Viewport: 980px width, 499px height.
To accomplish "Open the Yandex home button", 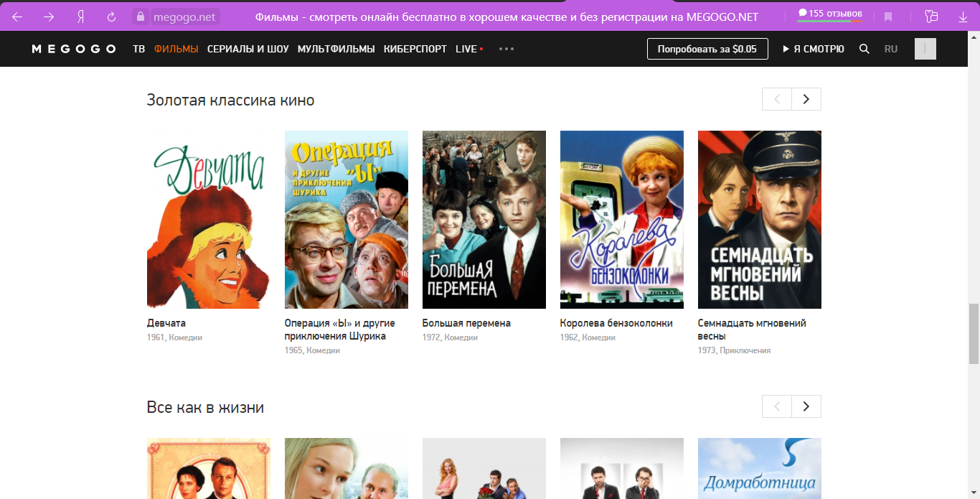I will (x=80, y=17).
